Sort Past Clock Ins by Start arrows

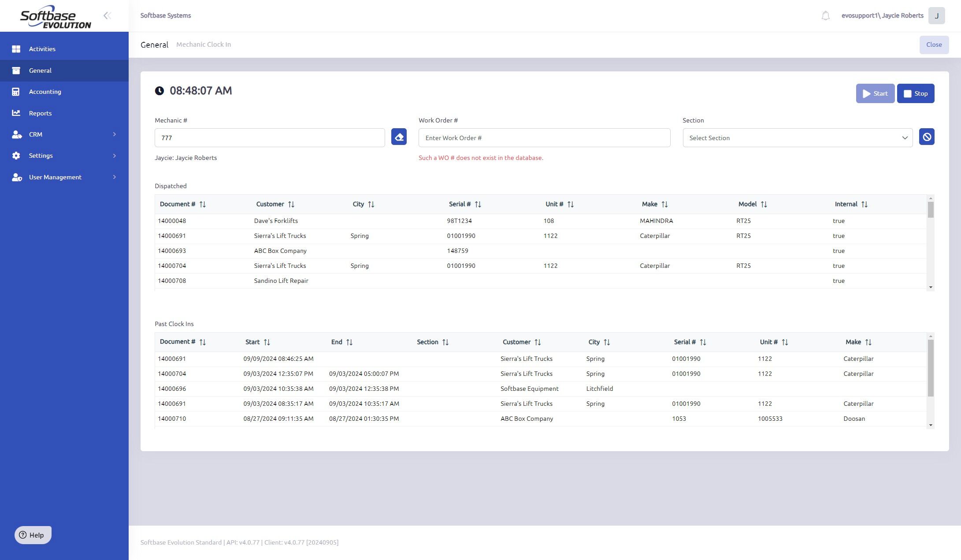267,342
